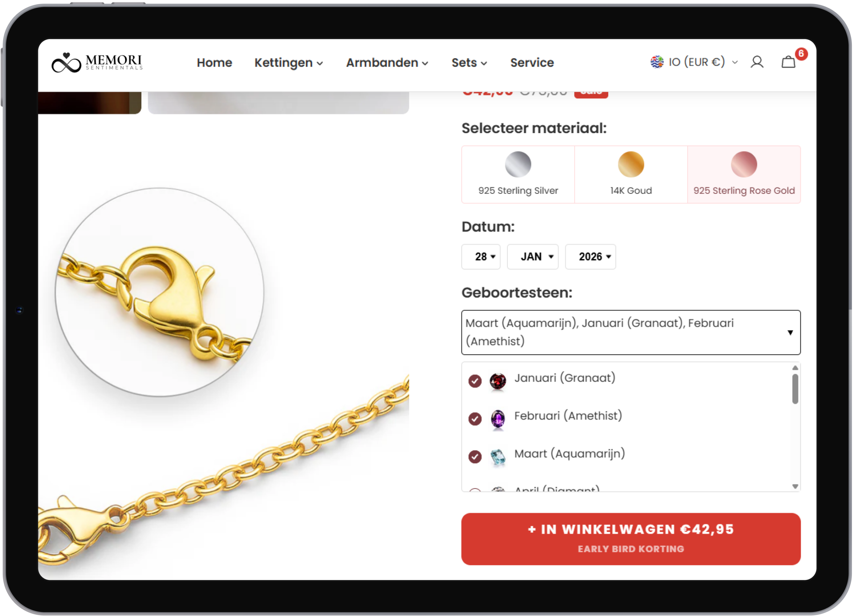Expand the Kettingen menu
The height and width of the screenshot is (616, 854).
[x=289, y=62]
